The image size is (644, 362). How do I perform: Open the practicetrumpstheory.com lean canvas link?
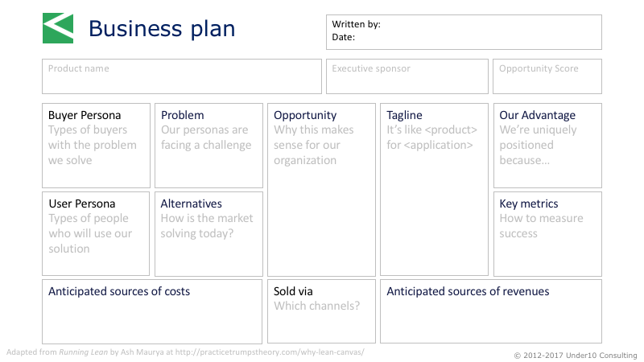click(x=270, y=352)
